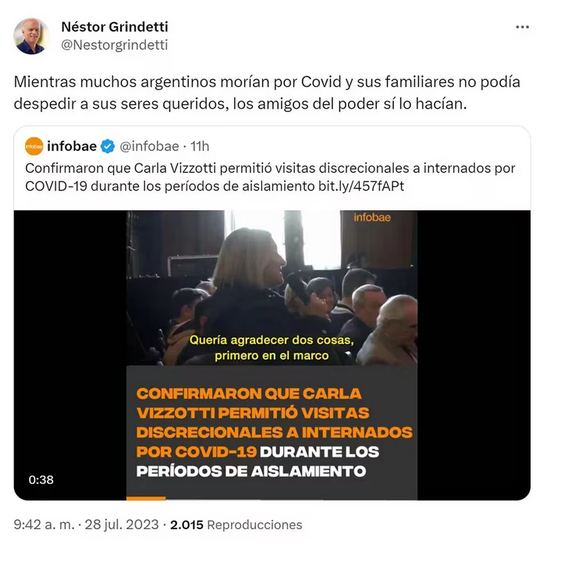Click the main tweet text about Covid
The height and width of the screenshot is (569, 564).
click(267, 93)
